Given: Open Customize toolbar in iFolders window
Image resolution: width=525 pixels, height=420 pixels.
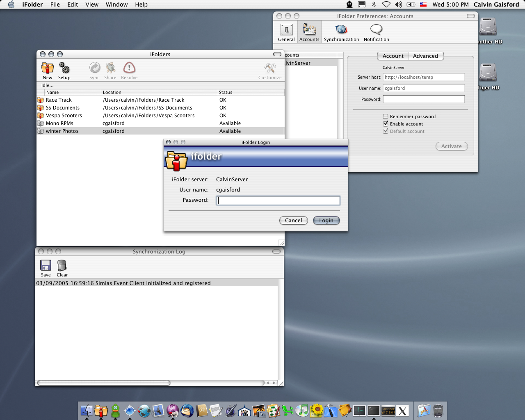Looking at the screenshot, I should tap(270, 71).
